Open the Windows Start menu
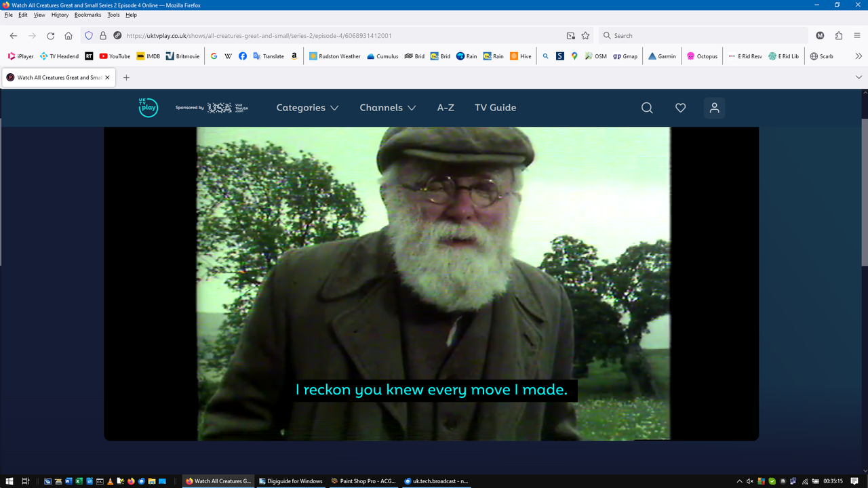The width and height of the screenshot is (868, 488). [x=8, y=481]
